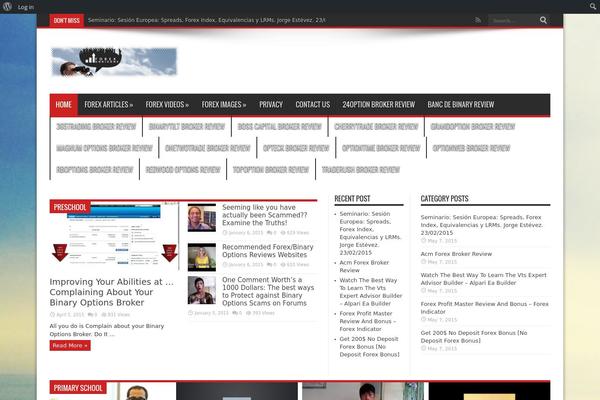The width and height of the screenshot is (600, 400).
Task: Open TopOption Broker Review menu item
Action: pyautogui.click(x=271, y=170)
